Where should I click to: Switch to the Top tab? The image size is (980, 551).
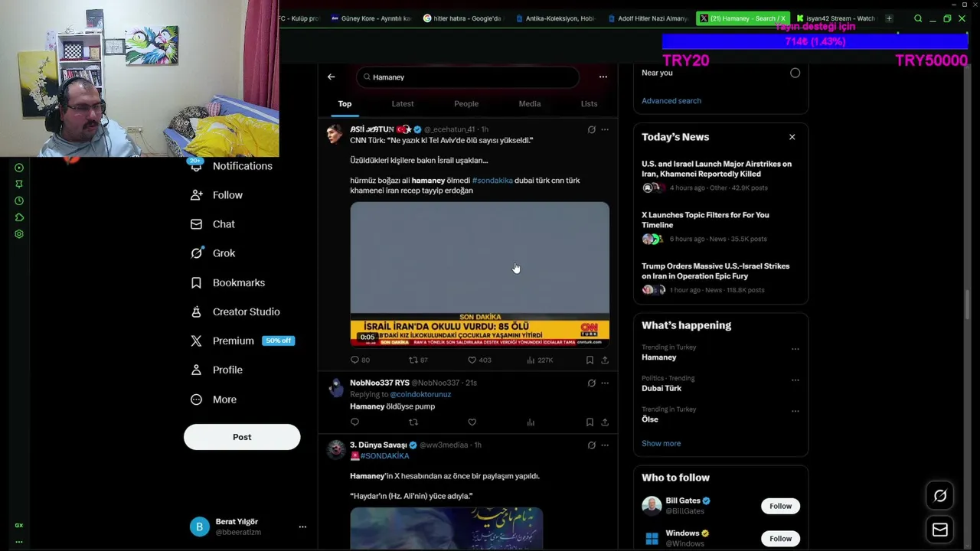[345, 103]
